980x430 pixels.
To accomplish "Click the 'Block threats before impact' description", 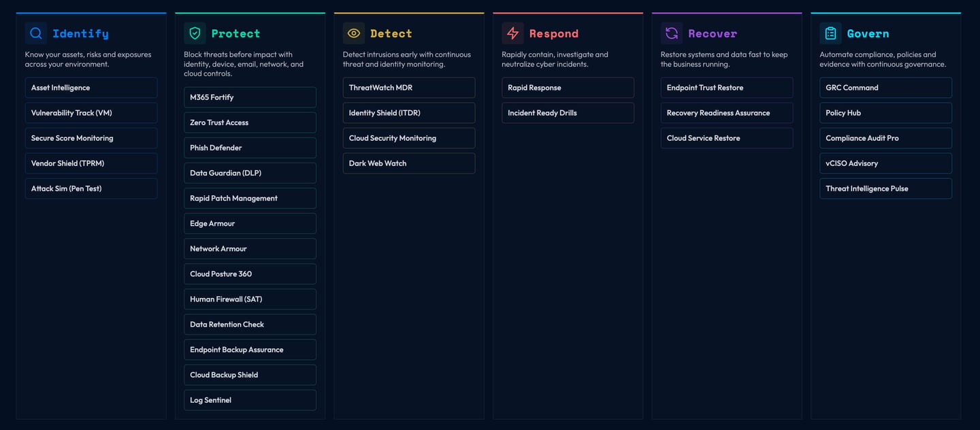I will tap(244, 64).
